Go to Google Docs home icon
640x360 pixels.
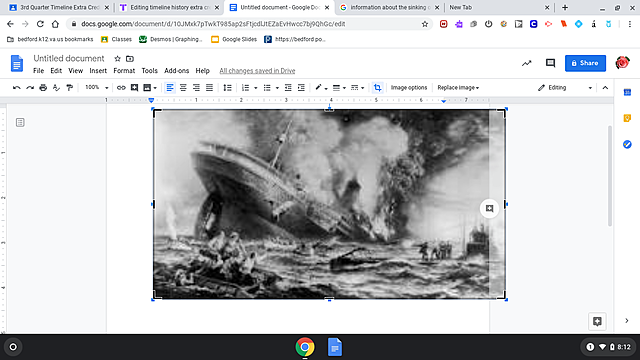(x=17, y=63)
